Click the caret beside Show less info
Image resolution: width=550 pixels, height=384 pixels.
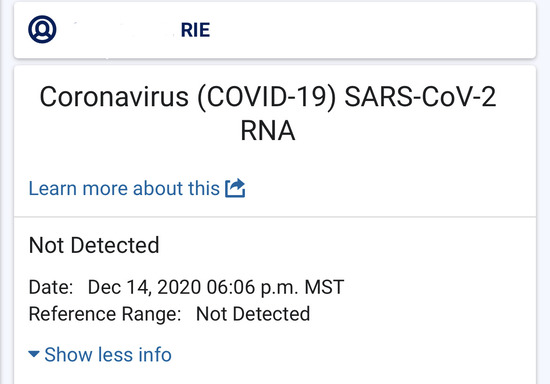(34, 354)
